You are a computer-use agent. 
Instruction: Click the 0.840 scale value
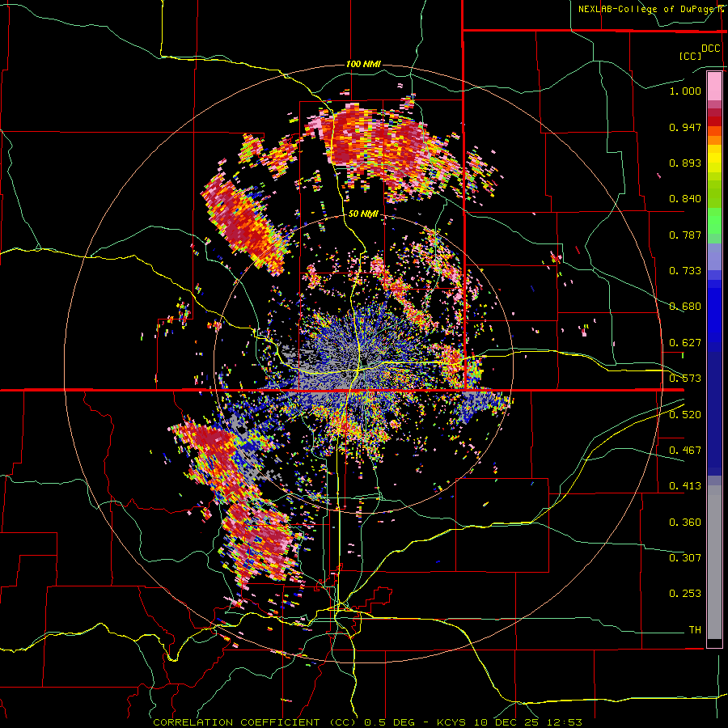point(685,199)
